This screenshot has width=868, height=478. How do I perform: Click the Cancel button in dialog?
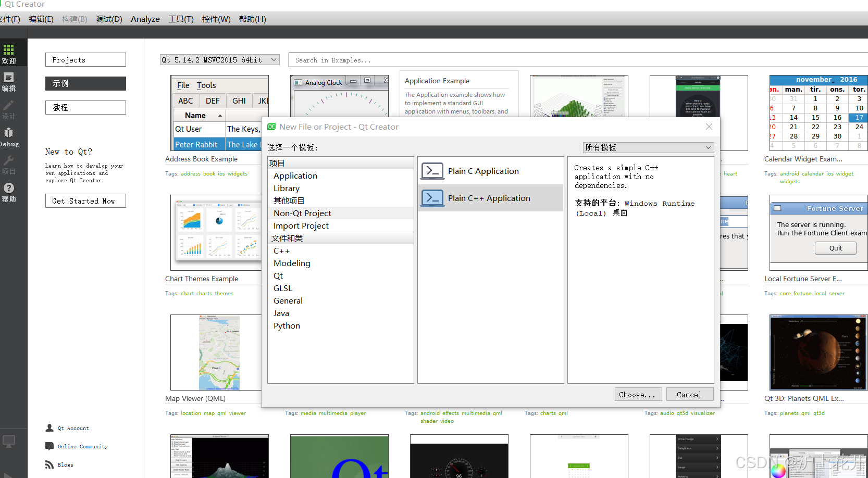tap(689, 395)
